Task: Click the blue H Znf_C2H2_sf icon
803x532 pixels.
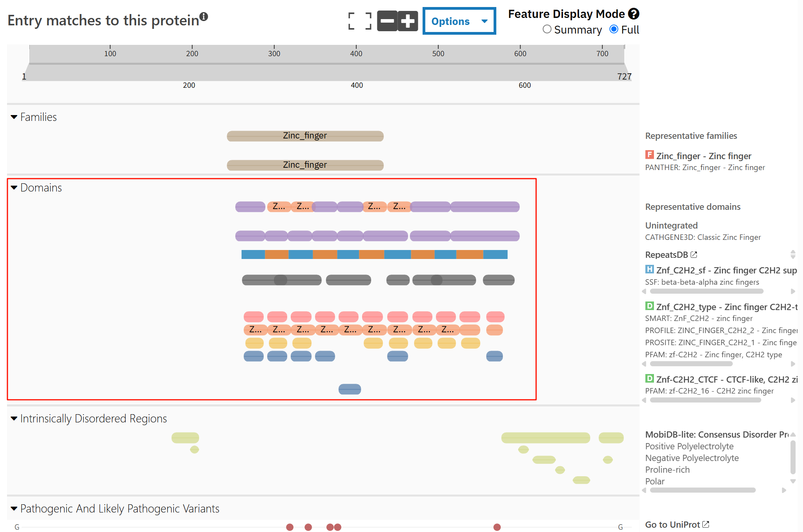Action: [649, 269]
